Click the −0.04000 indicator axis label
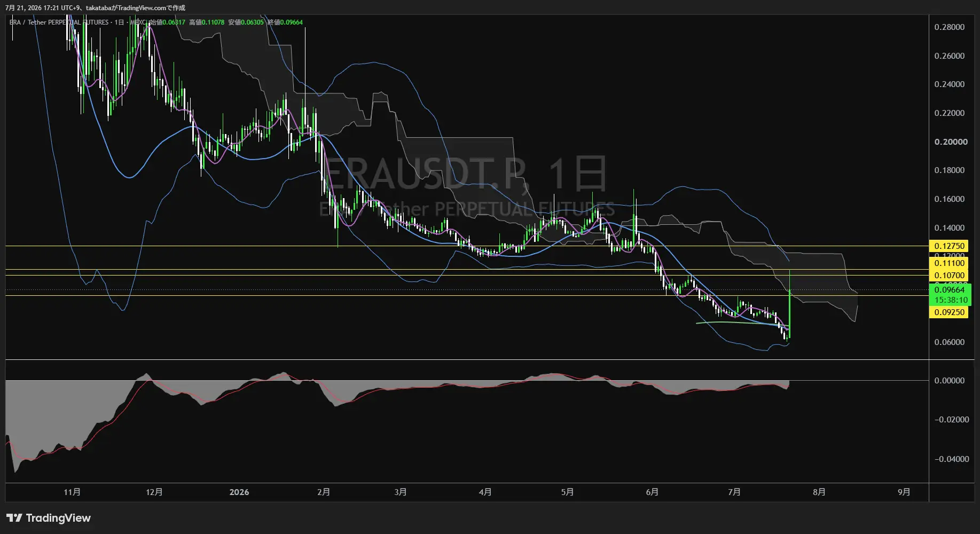 (951, 459)
